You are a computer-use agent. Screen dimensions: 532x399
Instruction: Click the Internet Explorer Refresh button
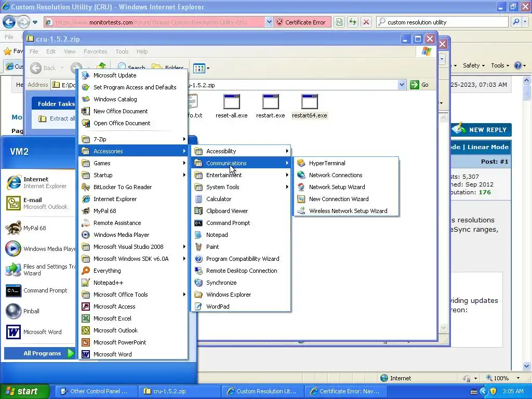(353, 22)
